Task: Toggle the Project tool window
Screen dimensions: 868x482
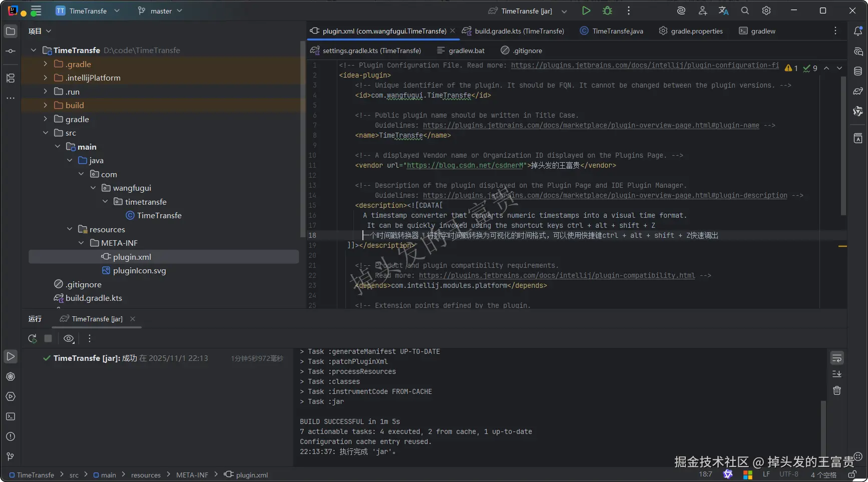Action: point(11,31)
